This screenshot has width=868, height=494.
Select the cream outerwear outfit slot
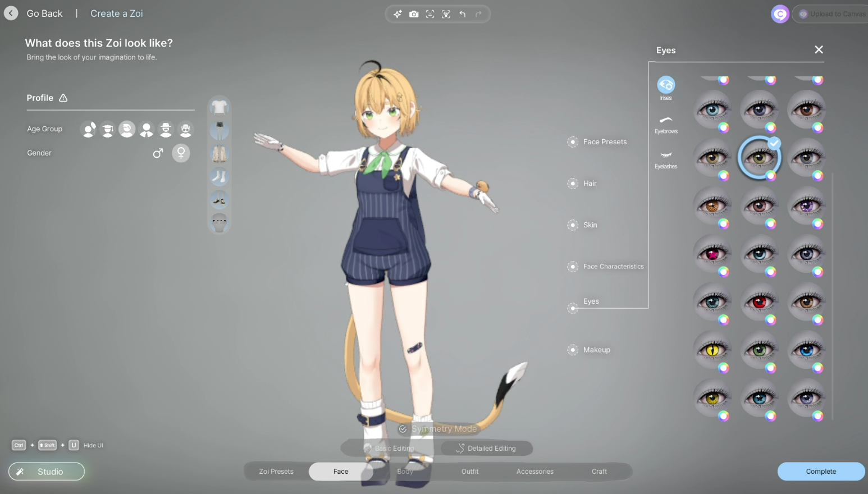[219, 153]
